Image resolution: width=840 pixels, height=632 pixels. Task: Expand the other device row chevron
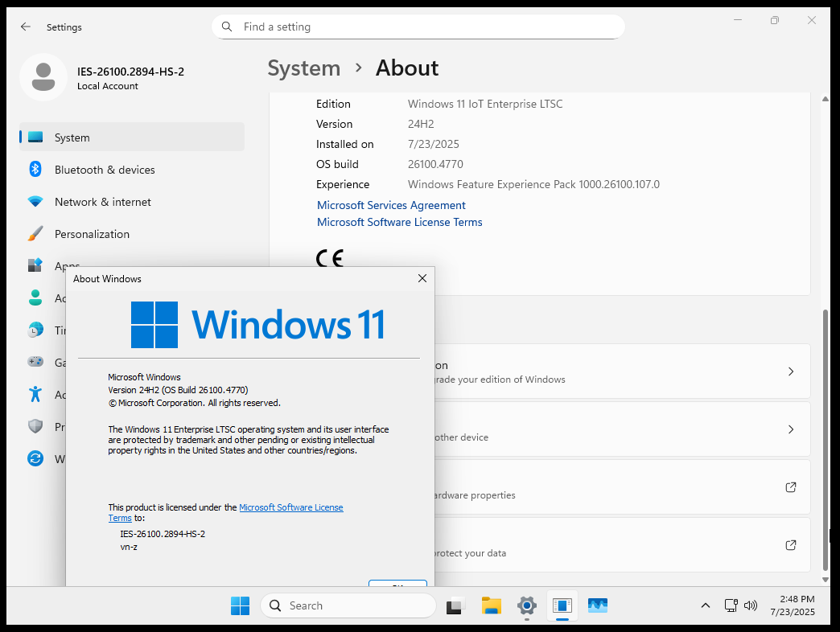tap(791, 429)
